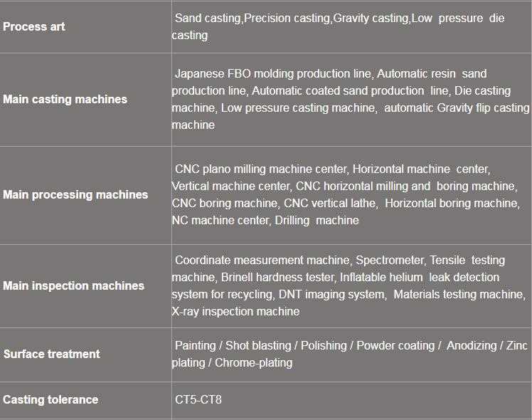Click the 'Main casting machines' label
The height and width of the screenshot is (420, 532).
click(x=65, y=99)
